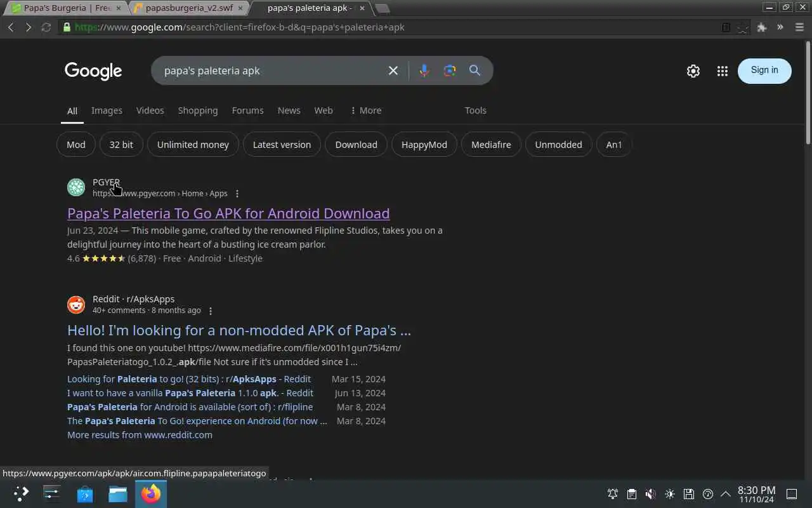The height and width of the screenshot is (508, 812).
Task: Select the HappyMod filter chip
Action: (x=424, y=145)
